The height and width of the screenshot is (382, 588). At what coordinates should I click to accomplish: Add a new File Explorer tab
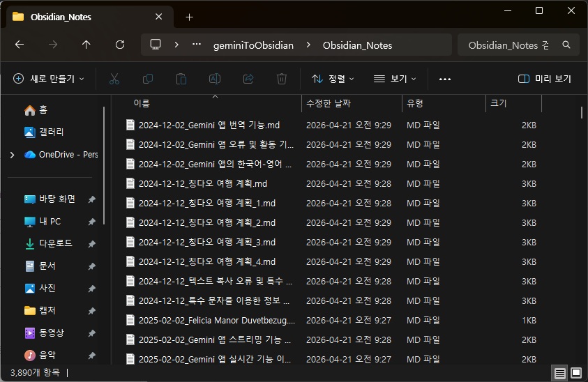click(190, 17)
